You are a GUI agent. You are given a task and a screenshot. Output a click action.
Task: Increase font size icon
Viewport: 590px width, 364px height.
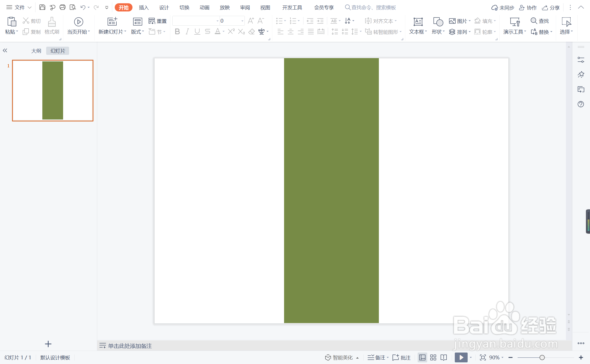tap(251, 21)
